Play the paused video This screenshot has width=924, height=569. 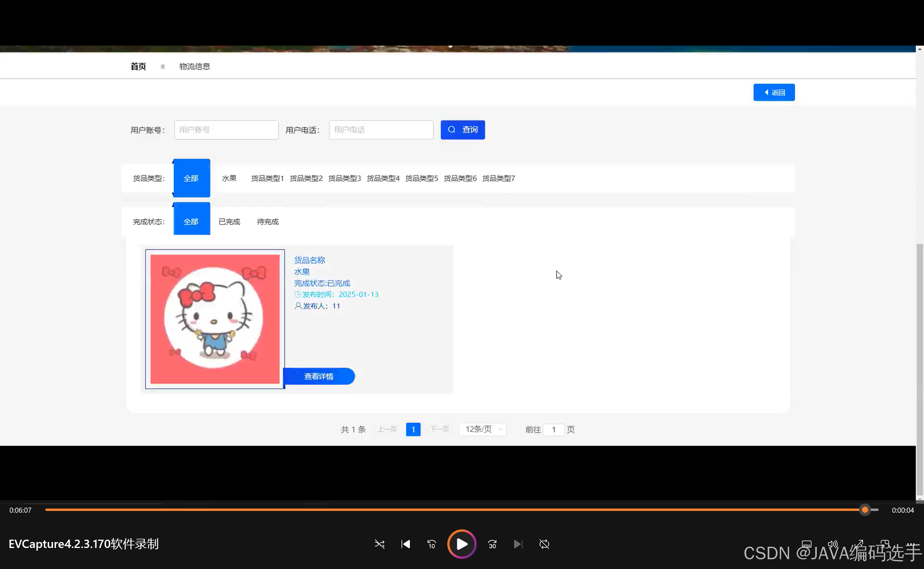[462, 544]
